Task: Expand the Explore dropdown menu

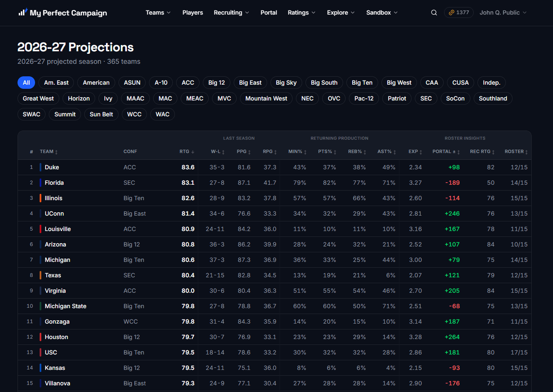Action: pyautogui.click(x=341, y=13)
